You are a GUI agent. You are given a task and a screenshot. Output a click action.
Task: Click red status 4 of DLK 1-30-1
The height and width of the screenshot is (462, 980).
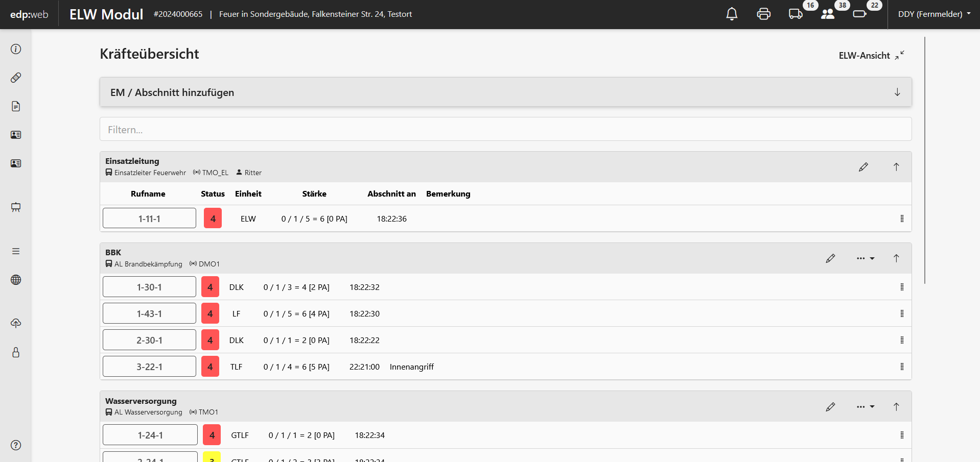(x=210, y=287)
